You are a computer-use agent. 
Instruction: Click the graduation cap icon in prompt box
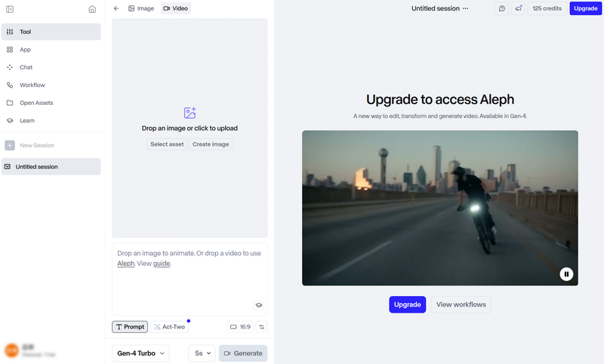[x=258, y=305]
